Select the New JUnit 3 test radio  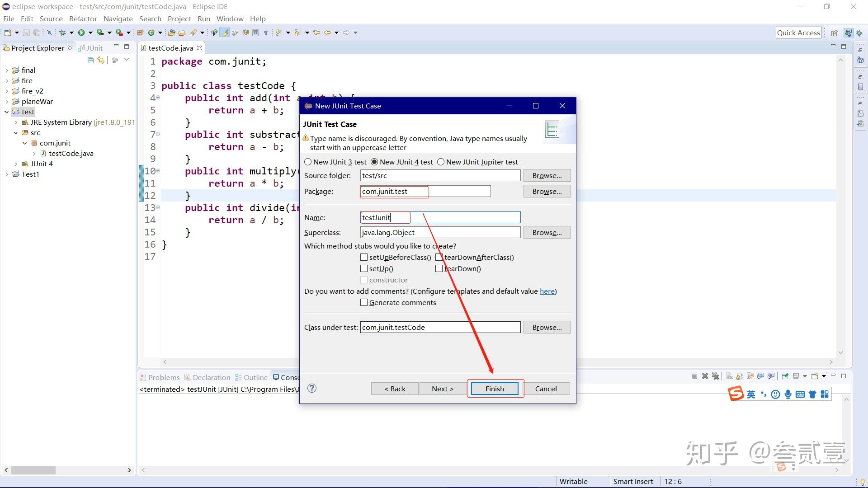308,162
